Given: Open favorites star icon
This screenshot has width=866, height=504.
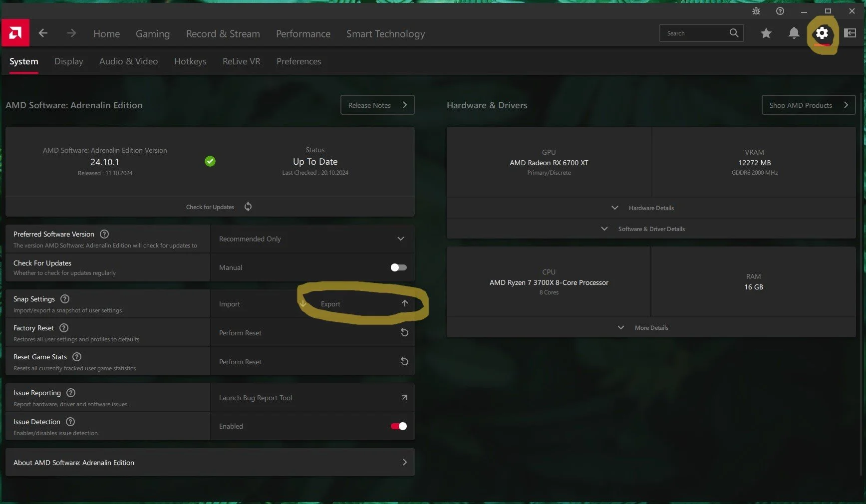Looking at the screenshot, I should point(766,33).
